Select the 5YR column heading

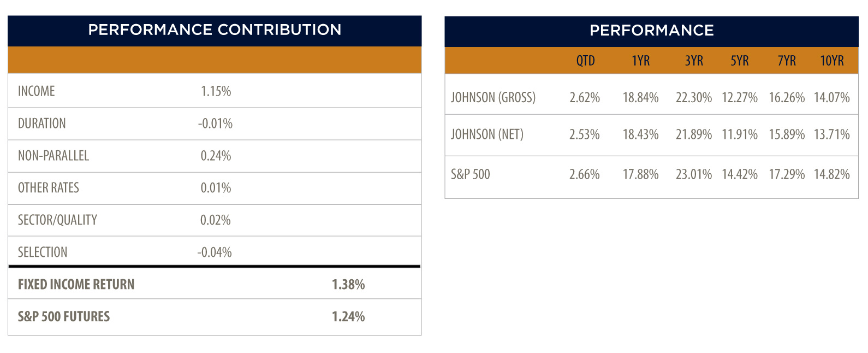coord(740,61)
